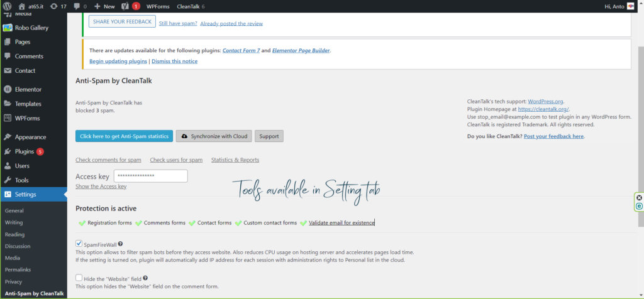Open the WordPress.org tech support link

(x=545, y=101)
